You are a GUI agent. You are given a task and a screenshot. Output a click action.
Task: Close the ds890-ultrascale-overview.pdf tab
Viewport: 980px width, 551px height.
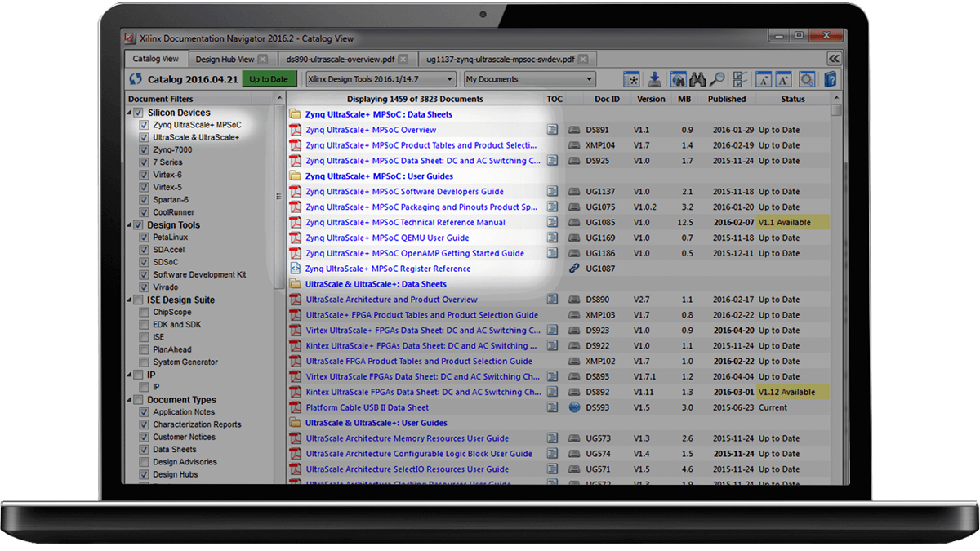click(403, 60)
